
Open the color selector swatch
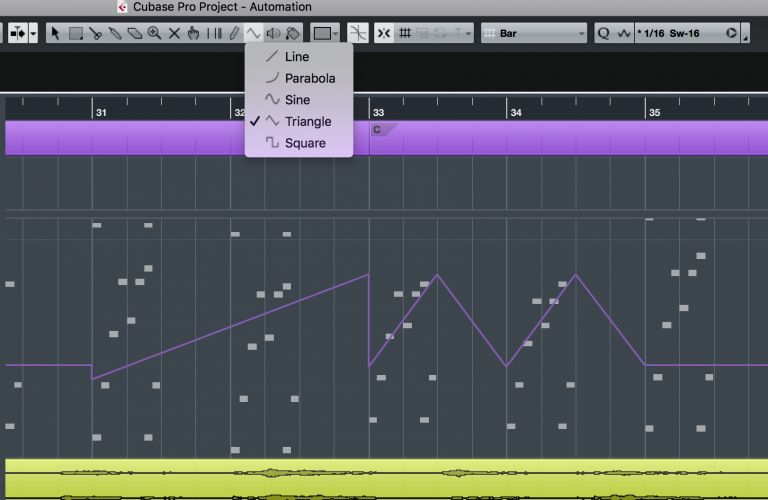coord(322,33)
